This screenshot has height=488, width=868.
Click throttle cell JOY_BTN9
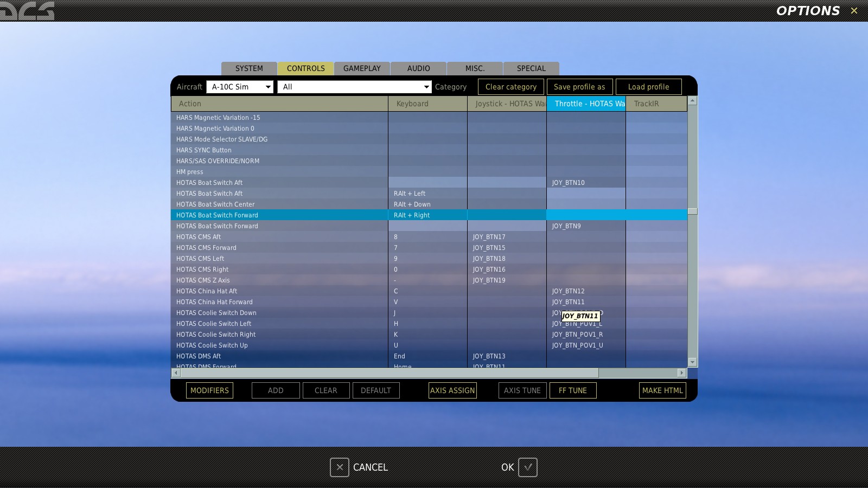tap(586, 226)
